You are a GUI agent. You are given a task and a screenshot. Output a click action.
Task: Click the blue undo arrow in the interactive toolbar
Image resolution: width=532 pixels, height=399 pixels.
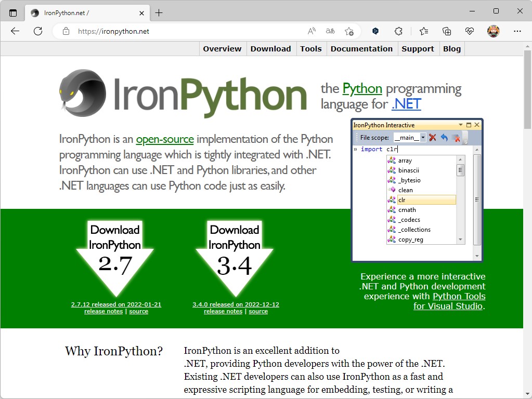point(445,138)
